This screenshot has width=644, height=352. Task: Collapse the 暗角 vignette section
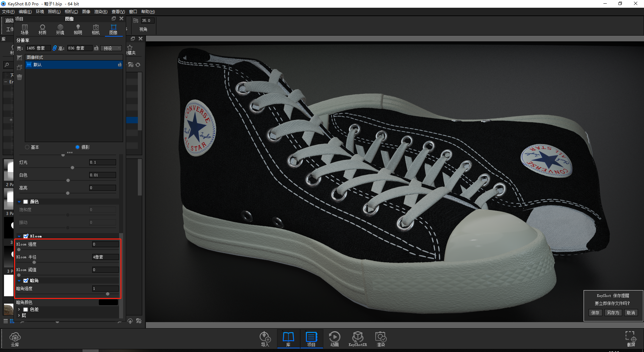19,280
